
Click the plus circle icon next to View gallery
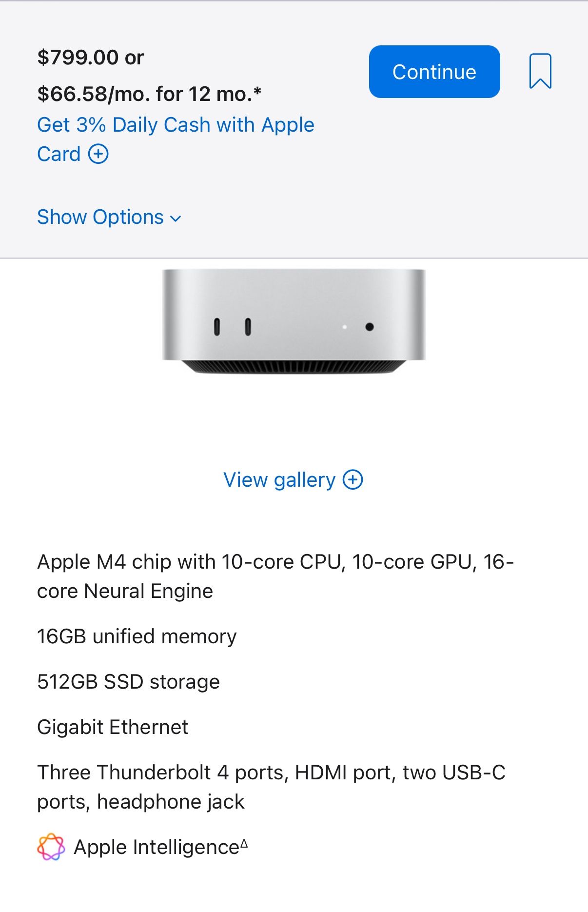353,480
